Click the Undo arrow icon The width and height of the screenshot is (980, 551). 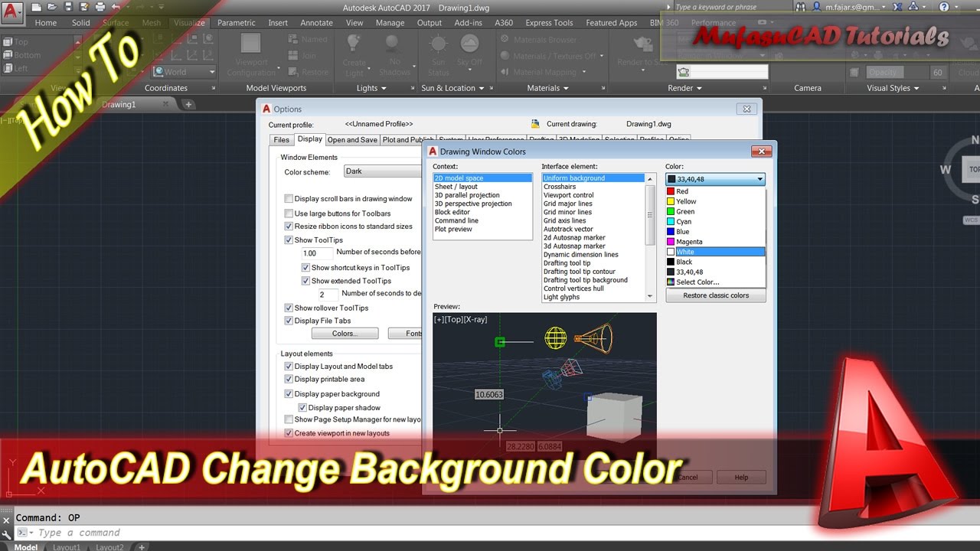click(116, 7)
